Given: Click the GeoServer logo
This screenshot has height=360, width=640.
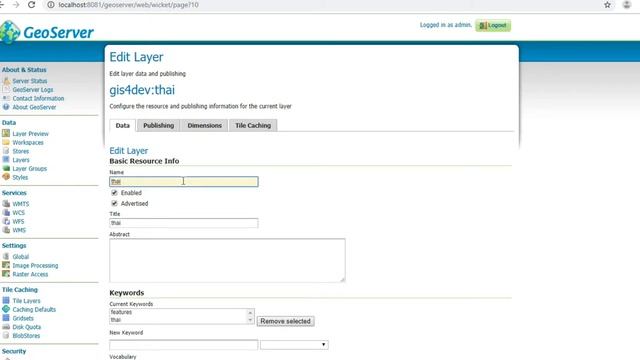Looking at the screenshot, I should pyautogui.click(x=47, y=32).
